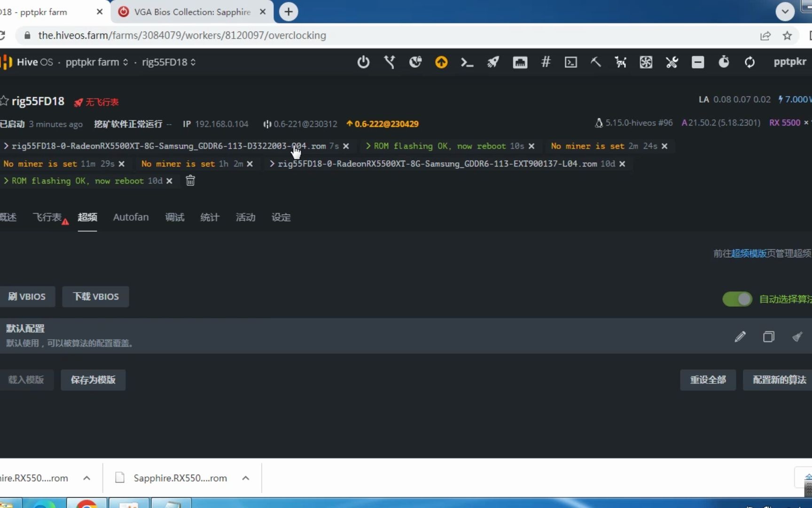Viewport: 812px width, 508px height.
Task: Dismiss 'No miner is set' 2m 24s message
Action: pos(664,146)
